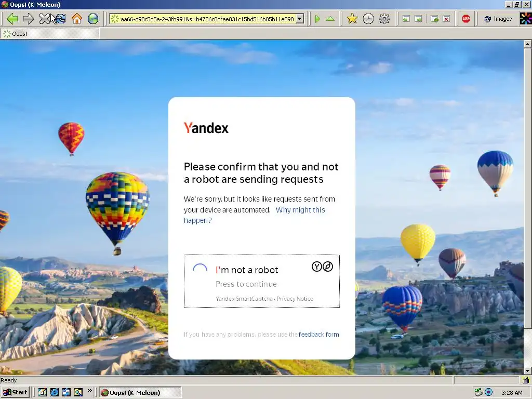Click the 3:28 AM clock
Screen dimensions: 532x399
pyautogui.click(x=512, y=393)
